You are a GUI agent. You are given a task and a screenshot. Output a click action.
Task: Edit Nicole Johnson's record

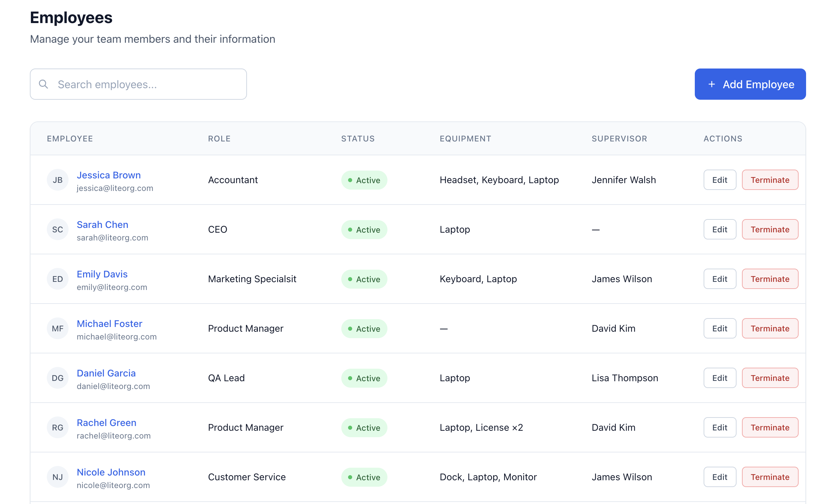click(x=720, y=477)
